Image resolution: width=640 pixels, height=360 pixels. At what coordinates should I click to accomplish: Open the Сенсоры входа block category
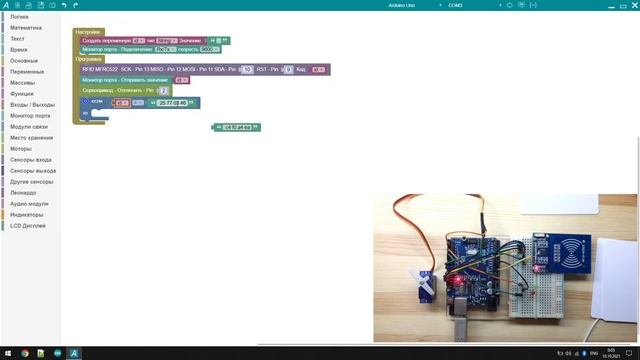[31, 160]
